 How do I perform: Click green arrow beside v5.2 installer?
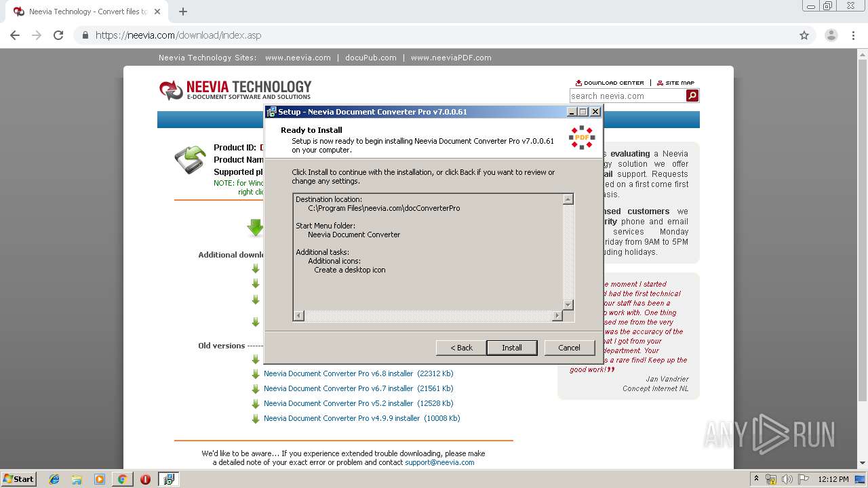[x=256, y=404]
